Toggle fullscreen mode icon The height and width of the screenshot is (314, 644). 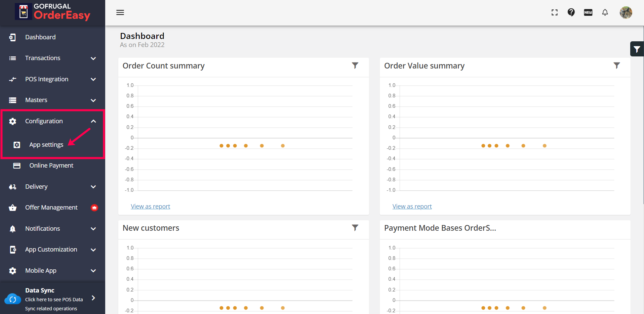click(555, 12)
